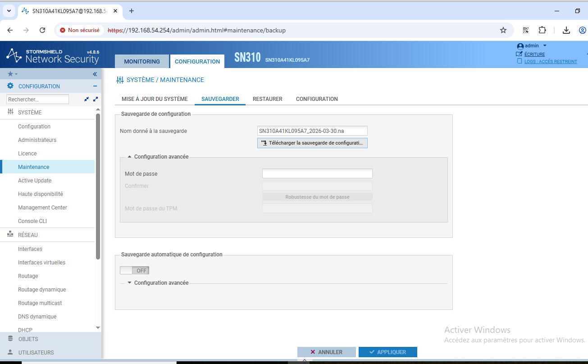Click Télécharger la sauvegarde de configuration
This screenshot has height=364, width=588.
[312, 143]
